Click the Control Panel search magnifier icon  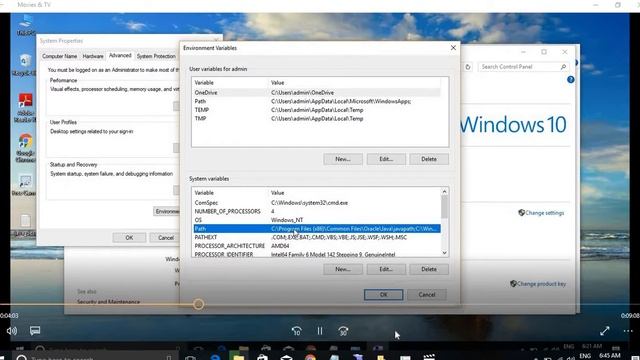[564, 67]
